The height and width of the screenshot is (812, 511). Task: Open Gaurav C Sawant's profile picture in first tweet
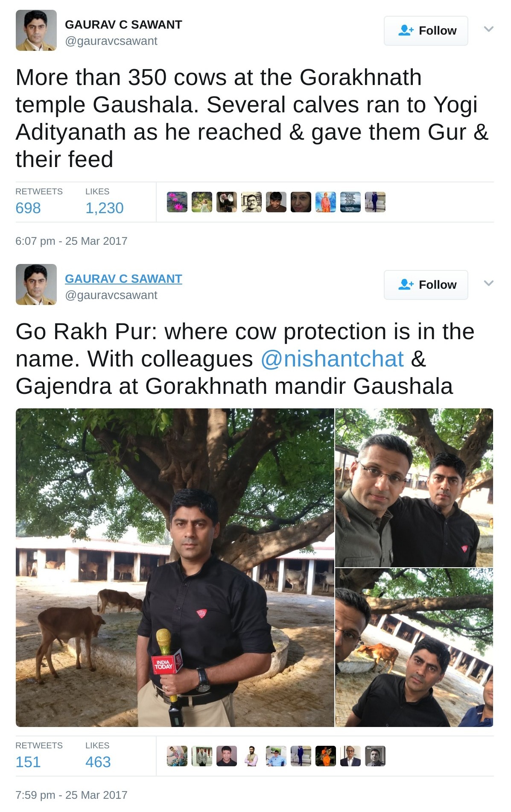[36, 30]
